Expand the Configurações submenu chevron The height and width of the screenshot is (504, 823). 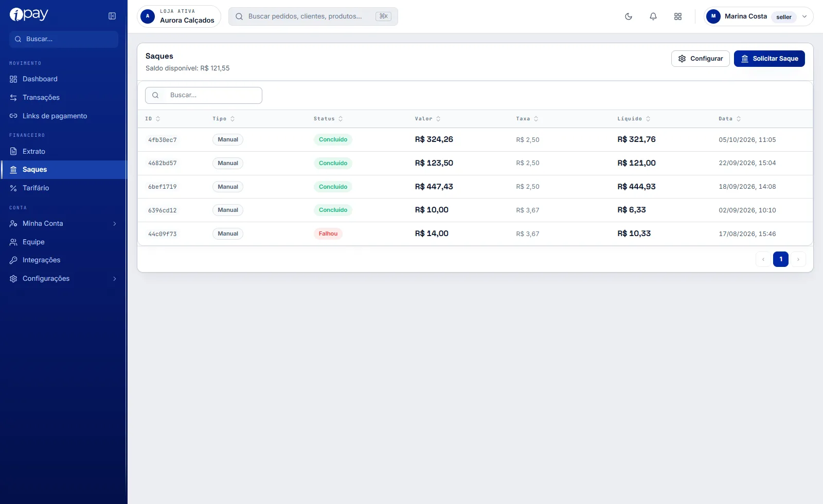tap(115, 279)
